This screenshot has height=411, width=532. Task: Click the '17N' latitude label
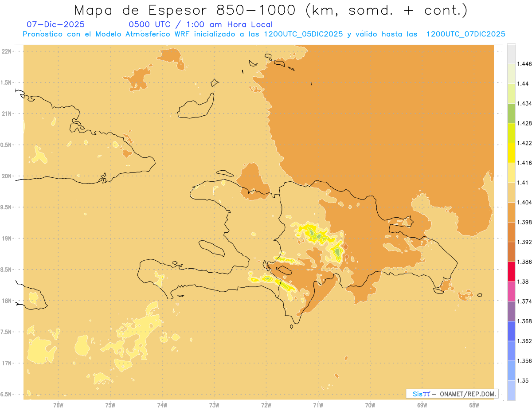[7, 364]
